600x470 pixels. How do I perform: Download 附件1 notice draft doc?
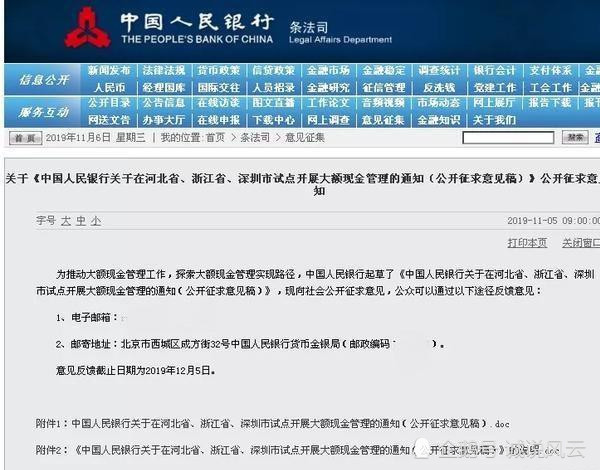tap(272, 423)
